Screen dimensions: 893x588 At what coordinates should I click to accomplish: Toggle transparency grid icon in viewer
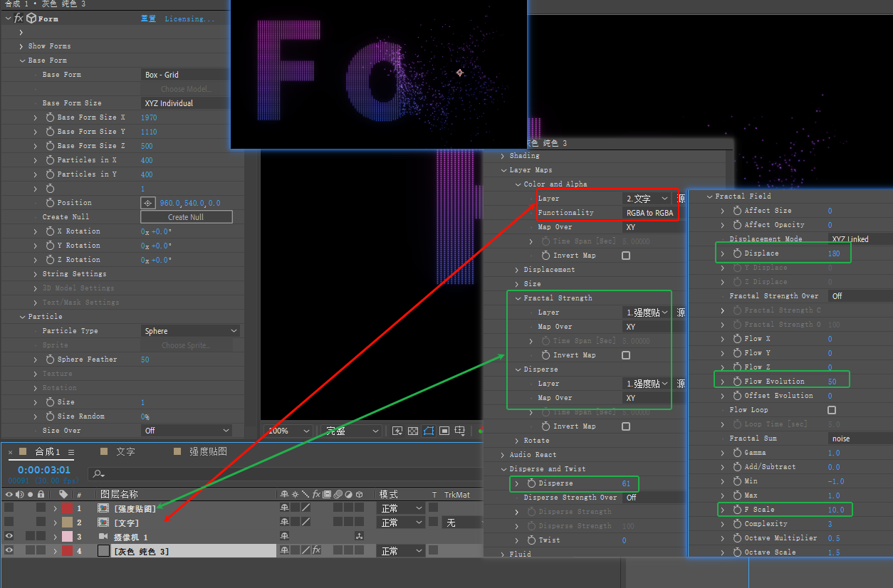[414, 431]
